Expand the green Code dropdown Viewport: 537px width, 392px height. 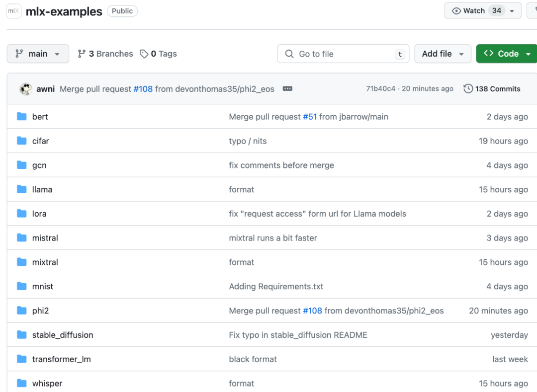coord(507,54)
